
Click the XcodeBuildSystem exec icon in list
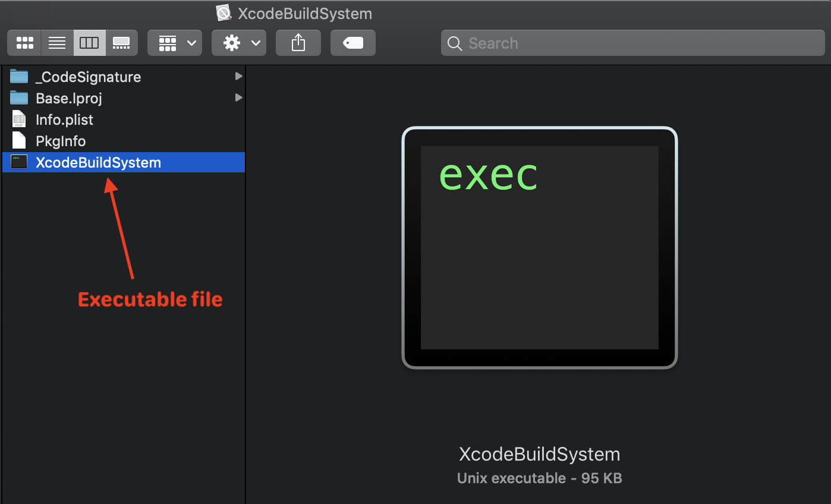tap(19, 162)
